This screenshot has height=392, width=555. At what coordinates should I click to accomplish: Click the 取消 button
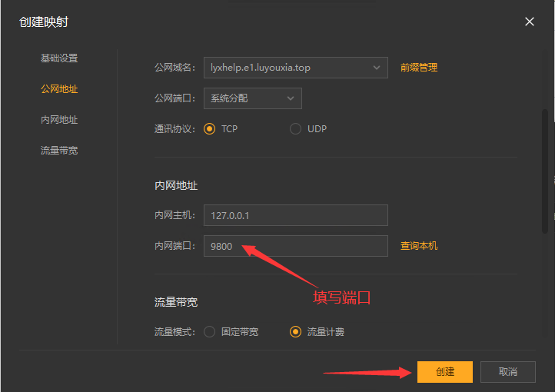(x=507, y=372)
